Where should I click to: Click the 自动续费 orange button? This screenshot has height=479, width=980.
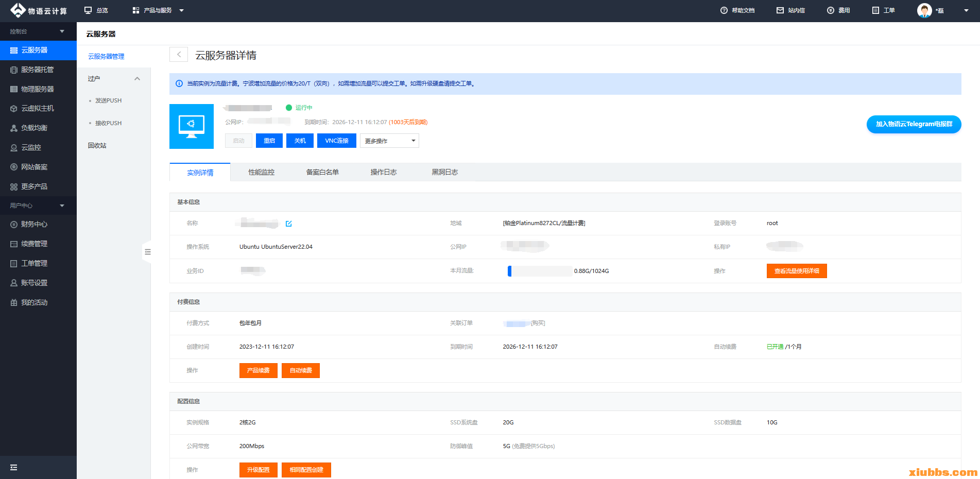[301, 370]
